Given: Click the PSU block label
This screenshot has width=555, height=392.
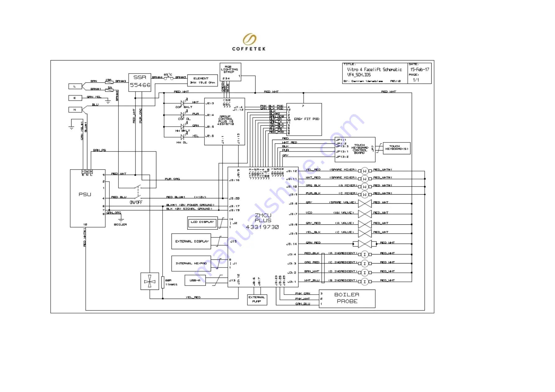Looking at the screenshot, I should pos(85,194).
